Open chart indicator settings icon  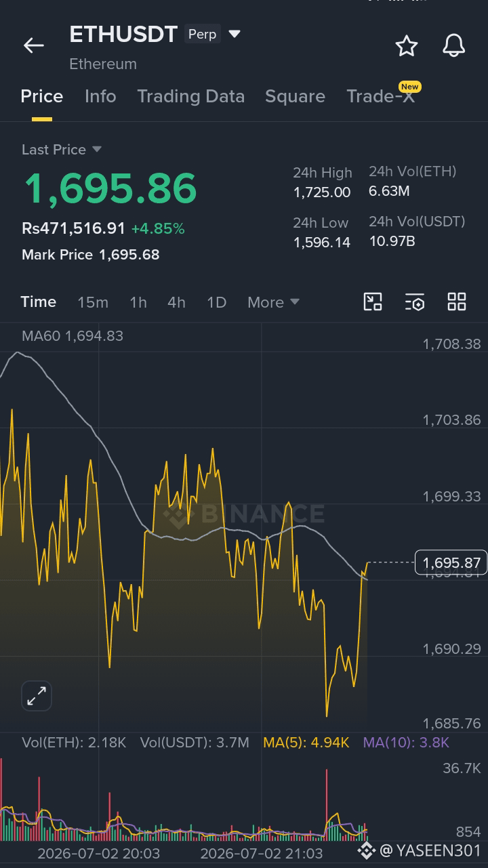[415, 302]
